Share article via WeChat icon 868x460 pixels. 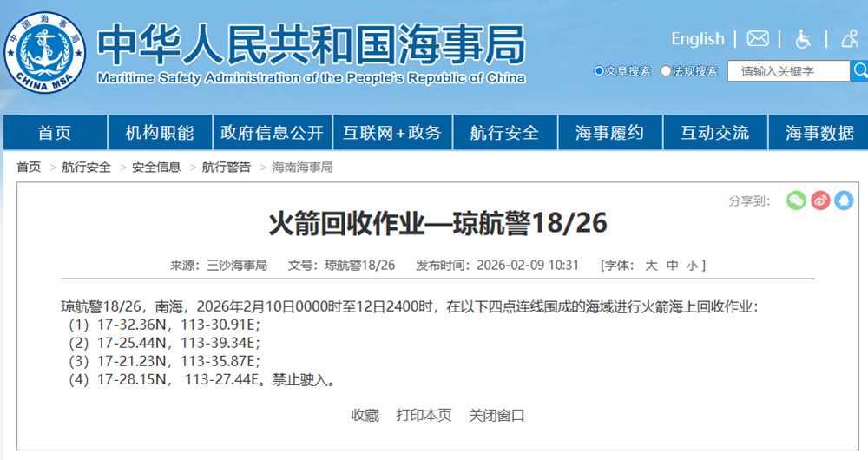[796, 200]
